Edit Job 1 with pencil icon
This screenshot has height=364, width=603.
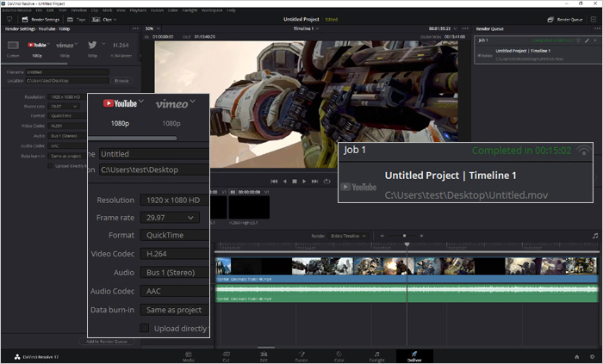pos(587,40)
